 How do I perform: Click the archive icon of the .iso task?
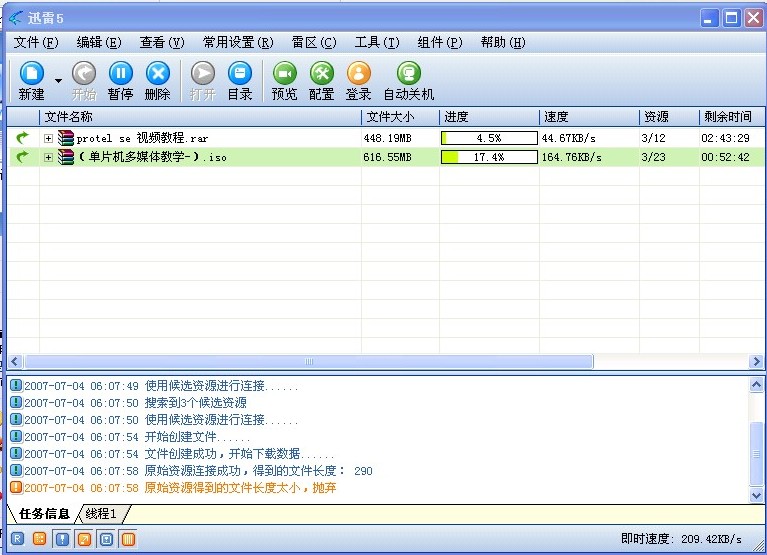pos(66,157)
